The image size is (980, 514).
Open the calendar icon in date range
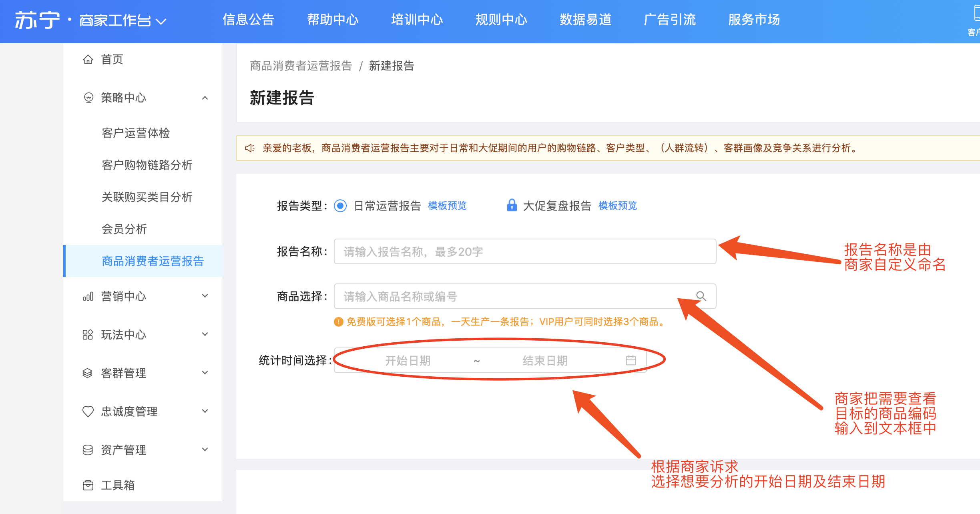pos(631,360)
